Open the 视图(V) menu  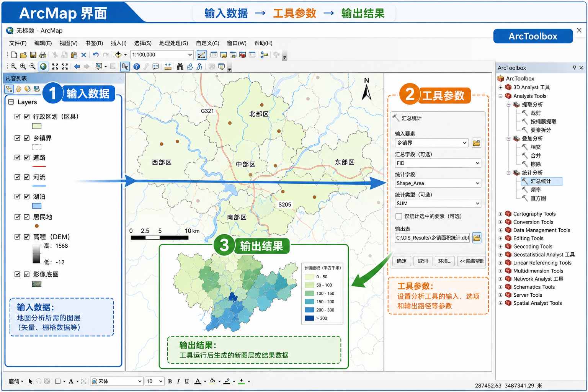coord(69,43)
